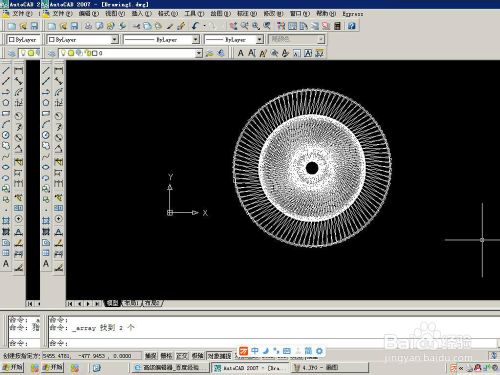The height and width of the screenshot is (375, 500).
Task: Open the 视图(V) menu
Action: (x=115, y=14)
